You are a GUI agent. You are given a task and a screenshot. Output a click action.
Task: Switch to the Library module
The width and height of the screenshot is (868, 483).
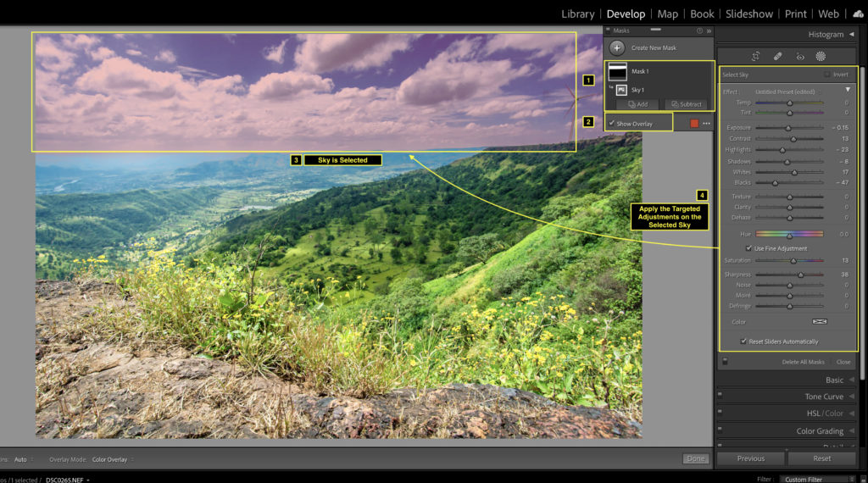click(578, 14)
